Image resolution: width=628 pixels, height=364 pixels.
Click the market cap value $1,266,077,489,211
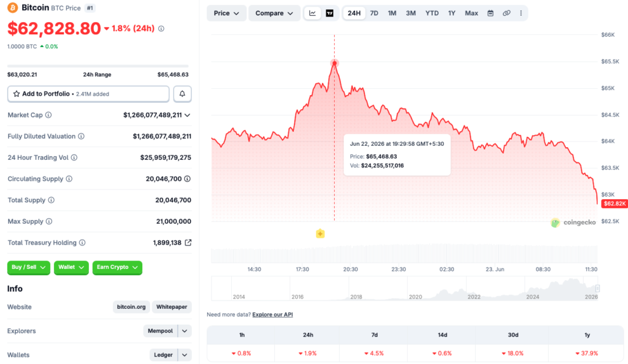(153, 115)
